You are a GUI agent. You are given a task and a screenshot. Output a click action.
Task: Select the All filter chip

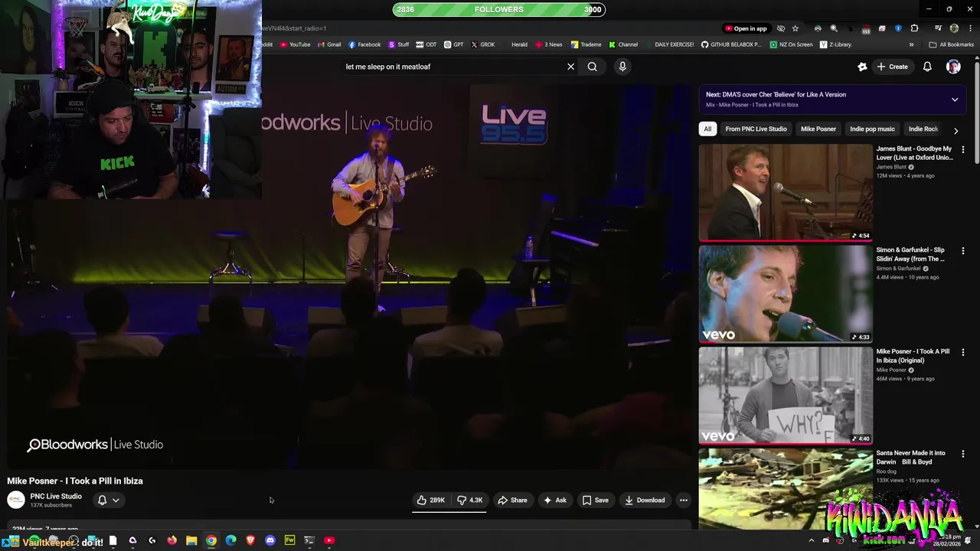click(x=707, y=129)
